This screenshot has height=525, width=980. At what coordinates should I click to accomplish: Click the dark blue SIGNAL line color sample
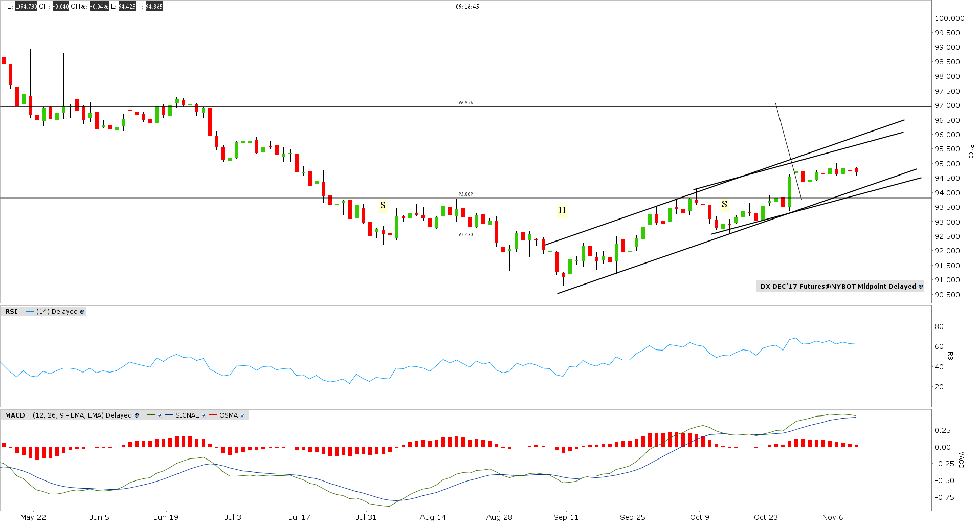169,415
